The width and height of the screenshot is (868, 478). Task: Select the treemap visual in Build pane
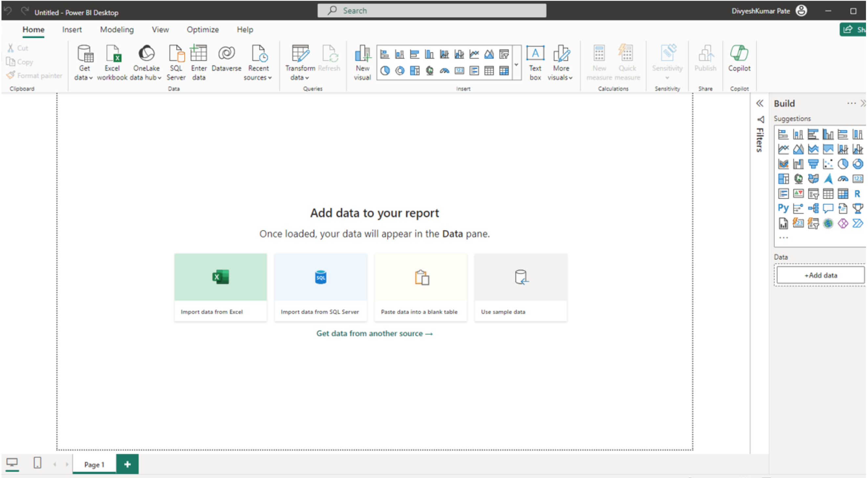pos(783,179)
